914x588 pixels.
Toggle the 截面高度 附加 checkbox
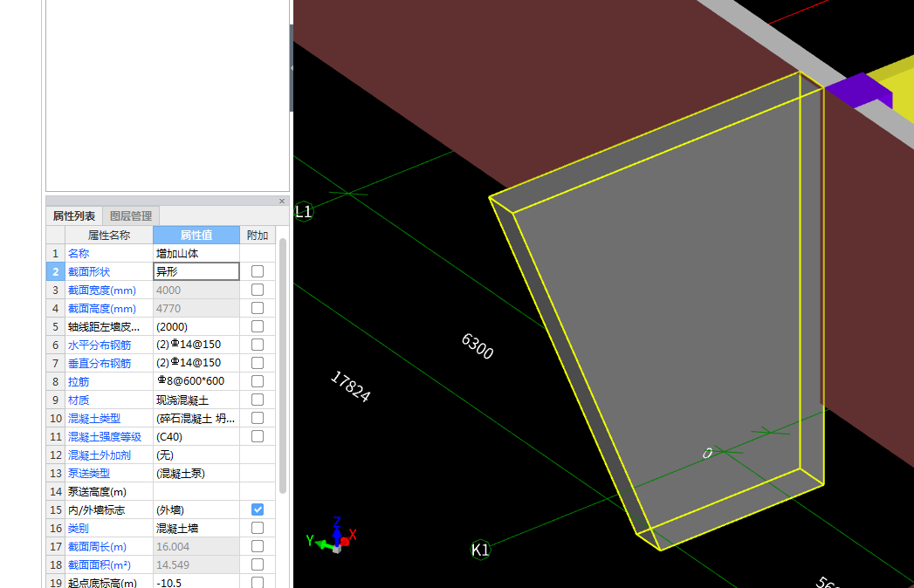[257, 308]
